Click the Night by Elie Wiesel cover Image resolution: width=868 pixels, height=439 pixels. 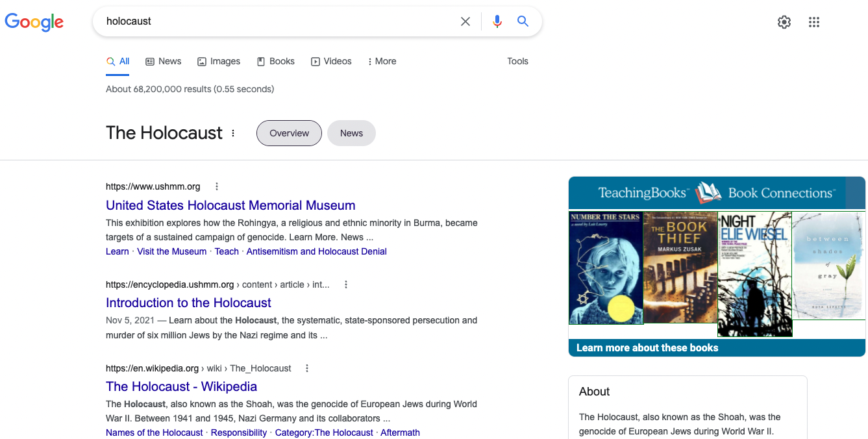pos(754,273)
